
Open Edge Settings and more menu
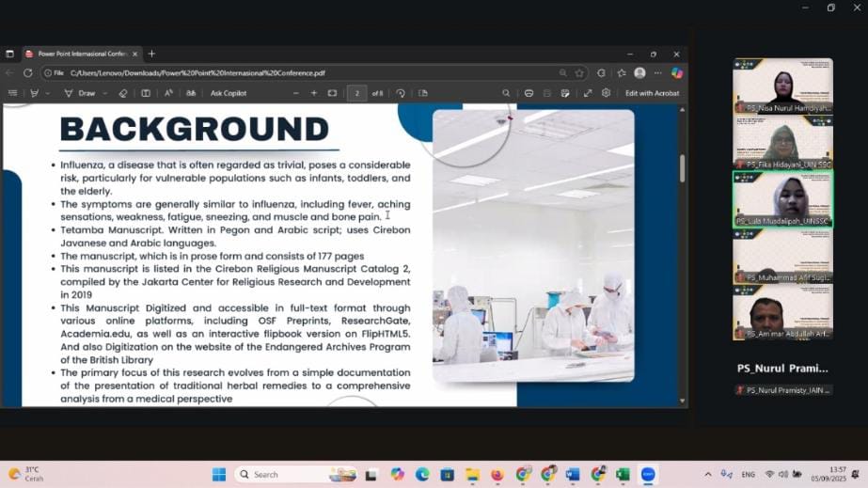[x=657, y=72]
